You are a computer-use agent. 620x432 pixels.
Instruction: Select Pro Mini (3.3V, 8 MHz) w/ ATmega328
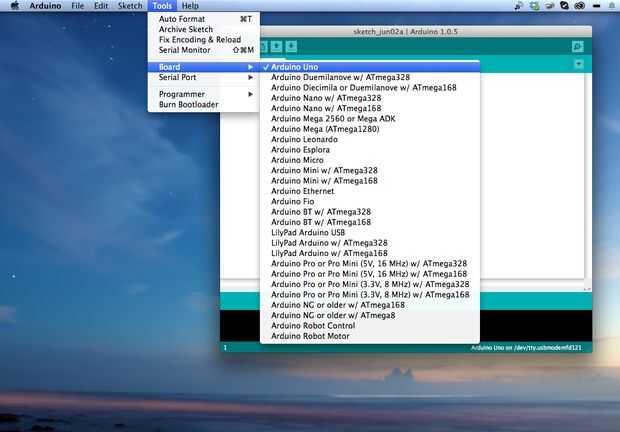370,284
